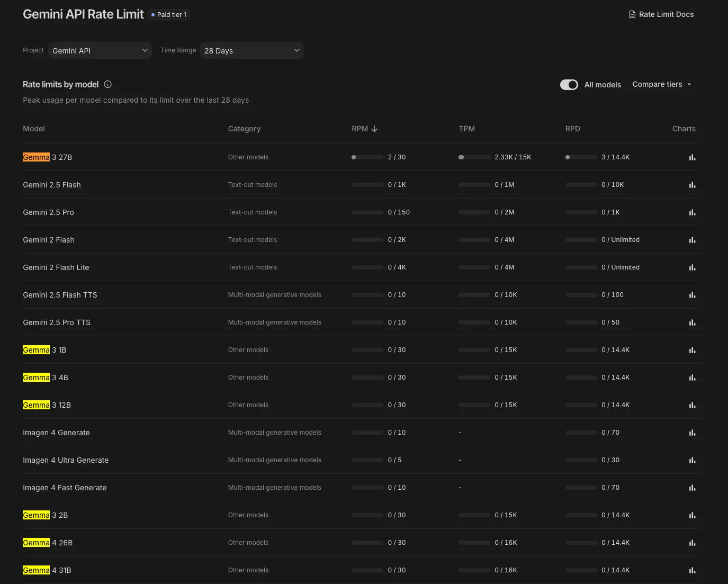Open the chart icon for Imagen 4 Generate row
The image size is (728, 584).
[692, 433]
